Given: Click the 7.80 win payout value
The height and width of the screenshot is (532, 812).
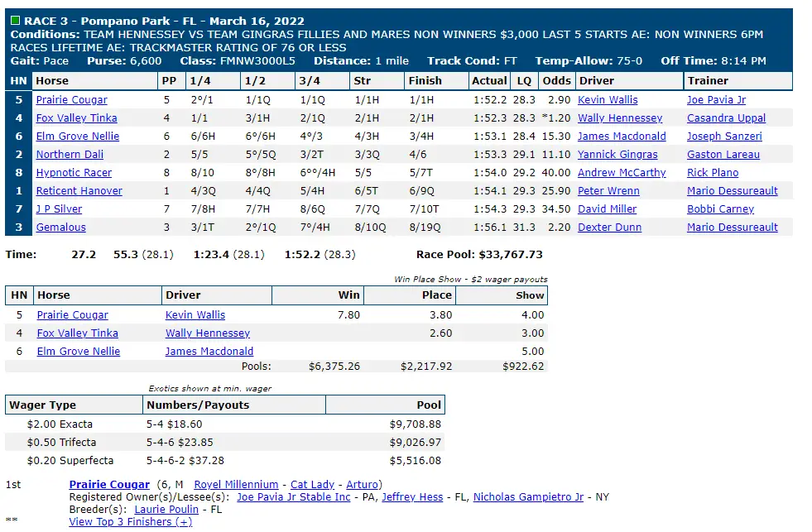Looking at the screenshot, I should point(348,314).
